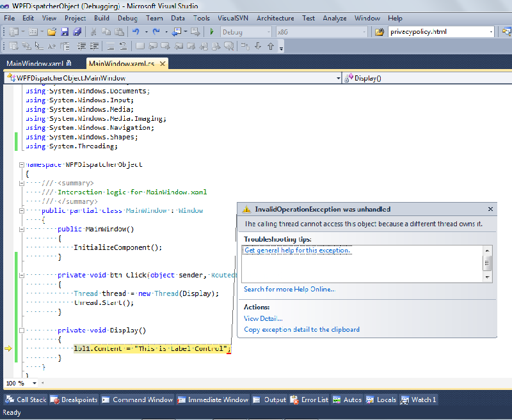Screen dimensions: 512x420
Task: Open the Immediate Window tab
Action: [213, 400]
